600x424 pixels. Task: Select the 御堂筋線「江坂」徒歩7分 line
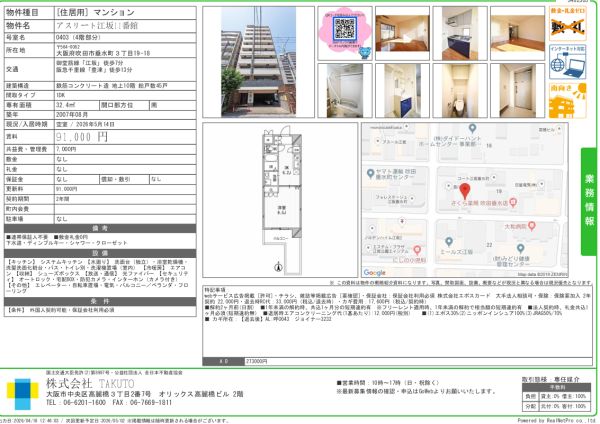(x=90, y=63)
